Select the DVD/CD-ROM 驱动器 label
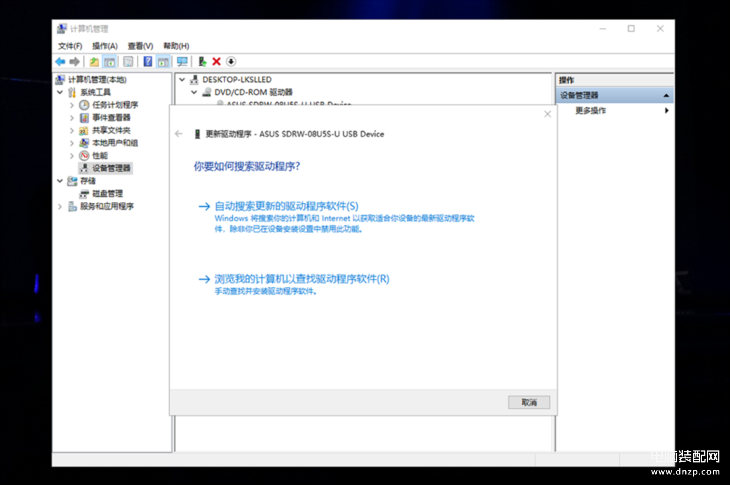The width and height of the screenshot is (730, 485). tap(253, 92)
